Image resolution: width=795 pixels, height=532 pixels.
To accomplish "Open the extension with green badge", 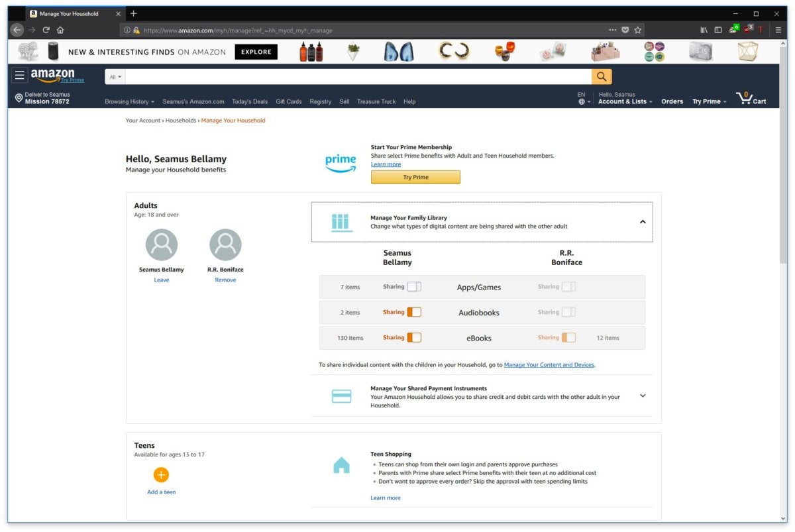I will click(733, 29).
